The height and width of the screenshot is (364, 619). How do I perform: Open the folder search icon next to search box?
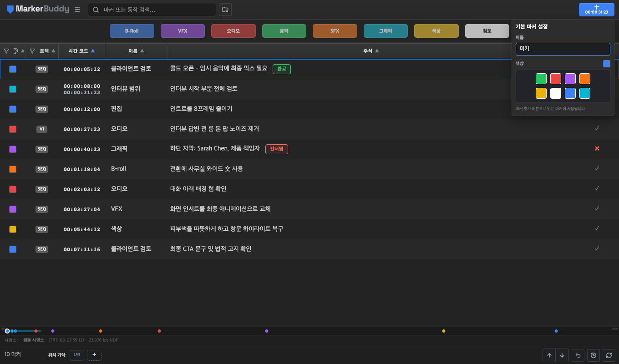(x=225, y=10)
